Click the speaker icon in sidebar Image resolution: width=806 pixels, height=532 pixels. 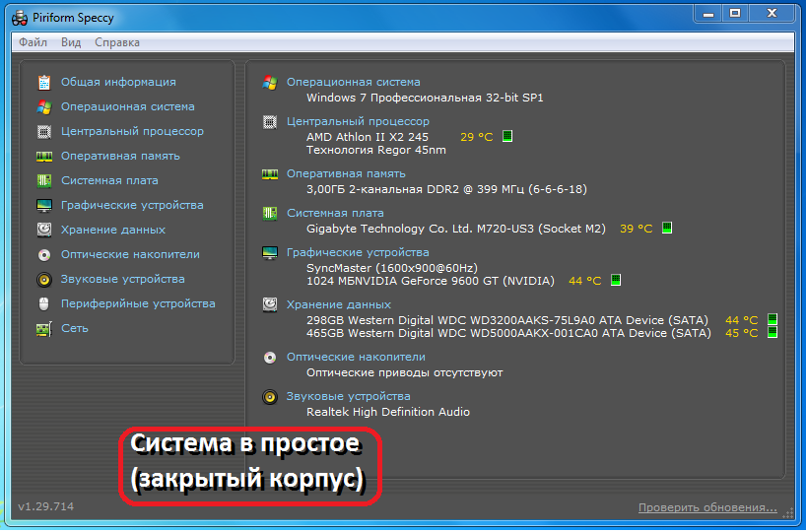click(x=44, y=279)
